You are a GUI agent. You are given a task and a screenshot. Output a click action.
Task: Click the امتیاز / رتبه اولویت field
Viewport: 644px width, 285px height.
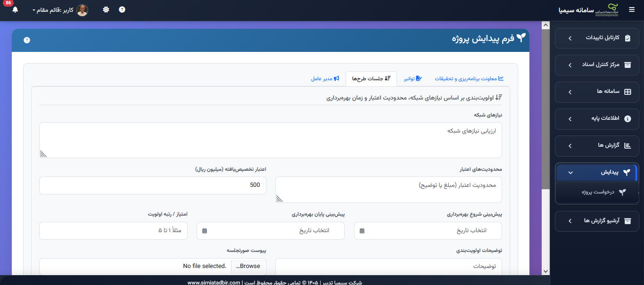pyautogui.click(x=113, y=231)
